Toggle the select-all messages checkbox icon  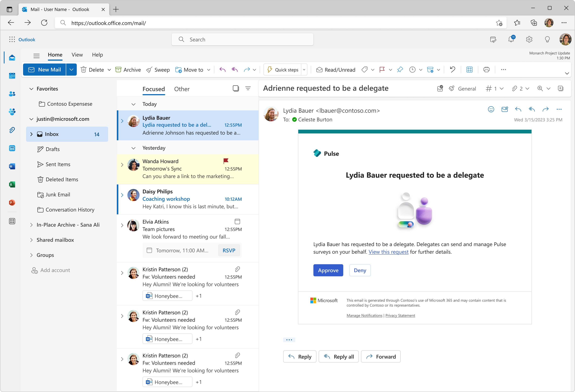tap(236, 89)
